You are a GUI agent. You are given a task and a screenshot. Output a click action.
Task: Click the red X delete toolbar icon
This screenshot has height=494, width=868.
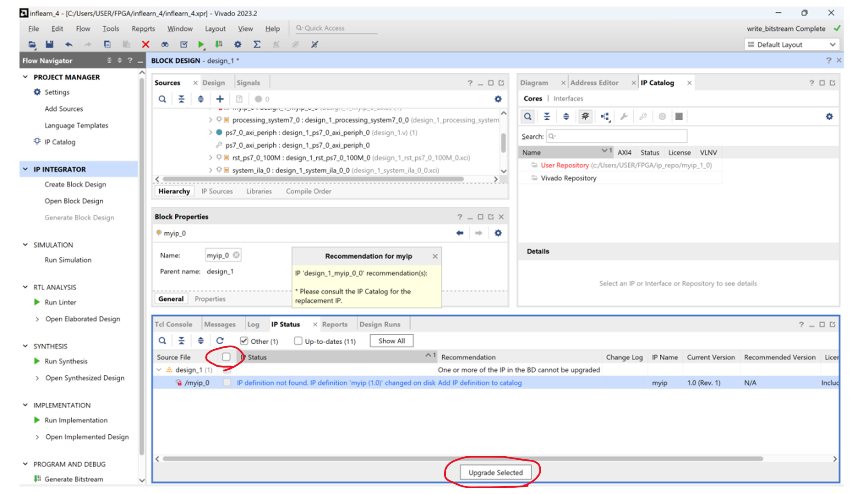tap(145, 44)
